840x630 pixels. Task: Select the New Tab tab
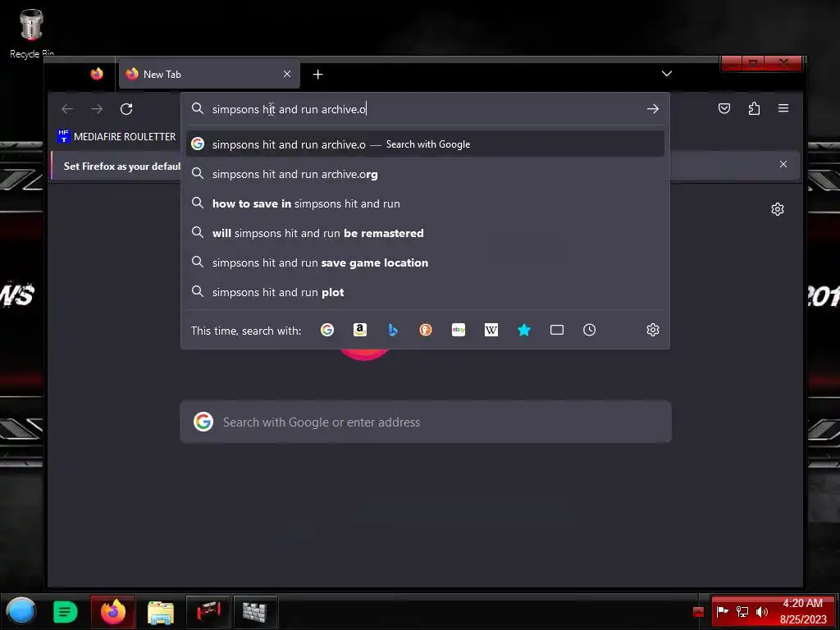point(209,74)
